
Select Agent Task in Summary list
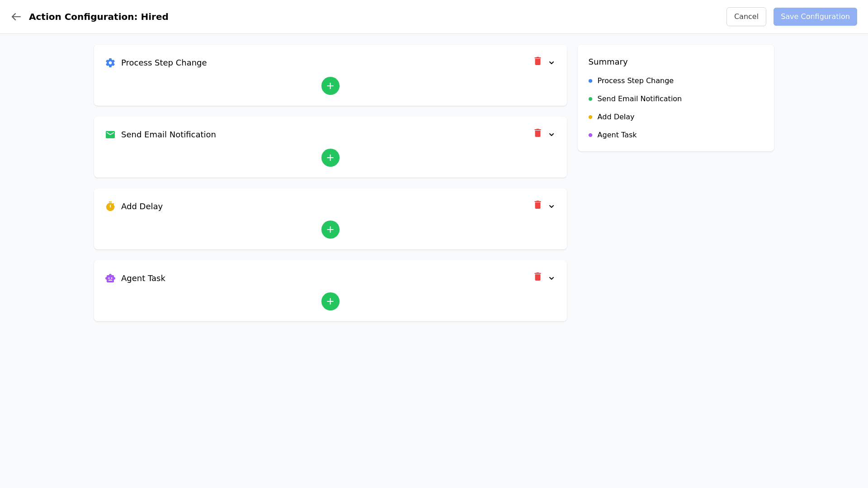click(616, 135)
